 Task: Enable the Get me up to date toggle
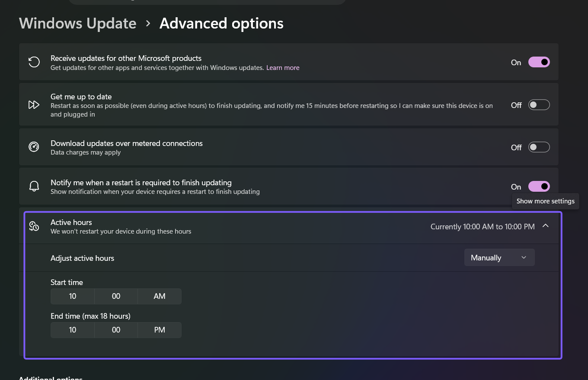[539, 105]
